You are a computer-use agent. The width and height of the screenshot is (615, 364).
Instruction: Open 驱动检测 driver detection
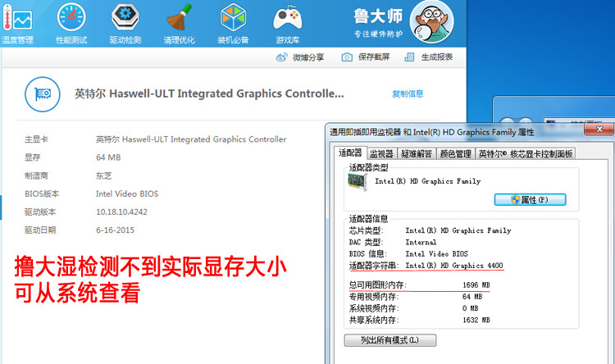pos(125,24)
